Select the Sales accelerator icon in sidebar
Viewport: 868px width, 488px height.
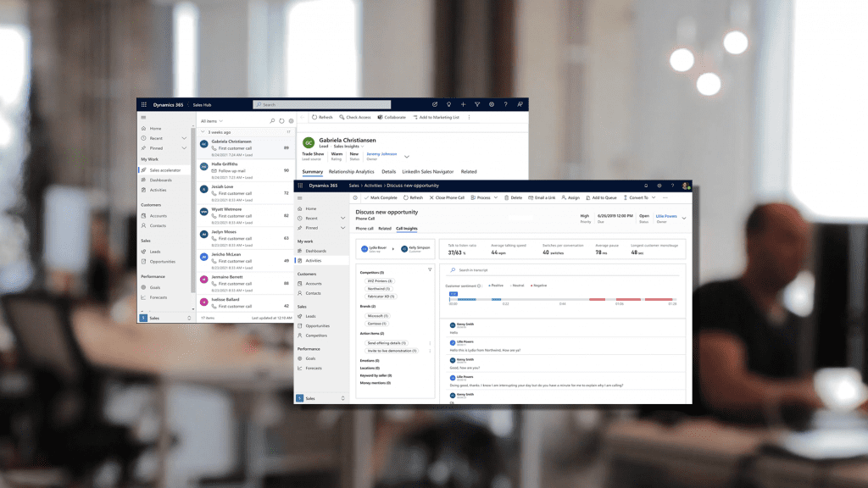coord(142,170)
